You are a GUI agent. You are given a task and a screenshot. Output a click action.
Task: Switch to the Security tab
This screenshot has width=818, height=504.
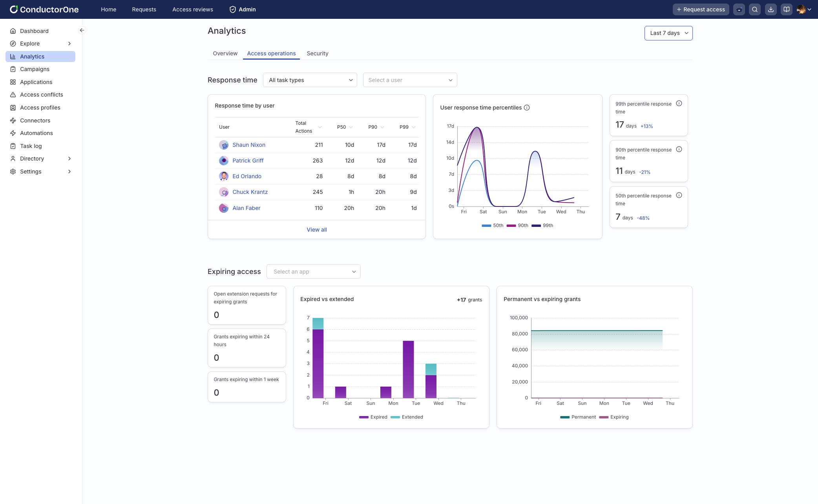(317, 53)
